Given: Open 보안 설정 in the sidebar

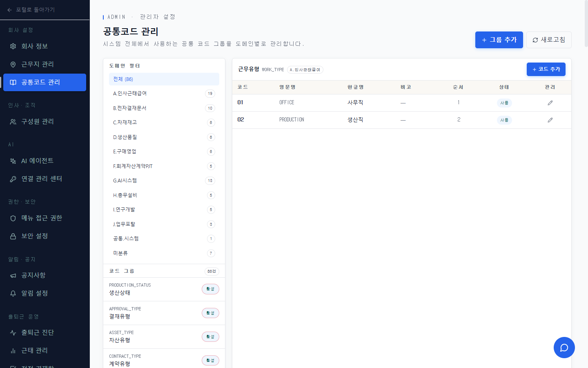Looking at the screenshot, I should pos(45,236).
